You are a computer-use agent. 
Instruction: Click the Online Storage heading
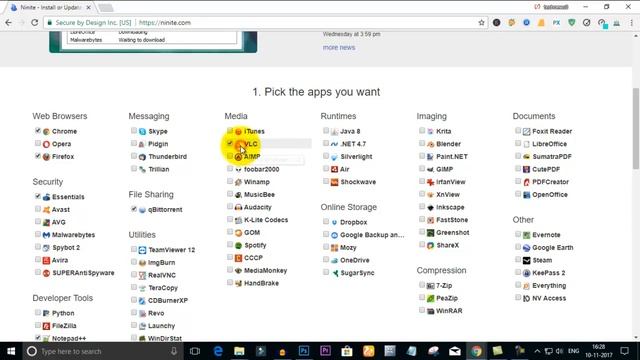coord(349,207)
